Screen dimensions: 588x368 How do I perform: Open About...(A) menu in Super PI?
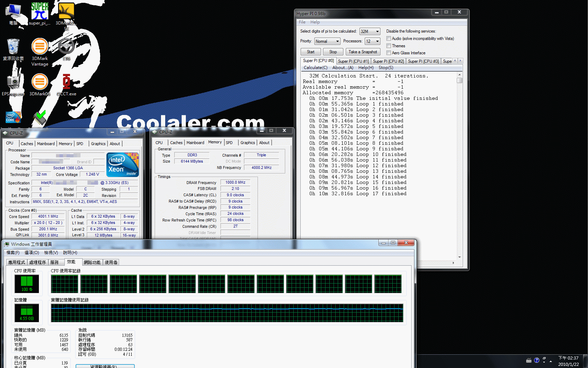click(x=343, y=68)
